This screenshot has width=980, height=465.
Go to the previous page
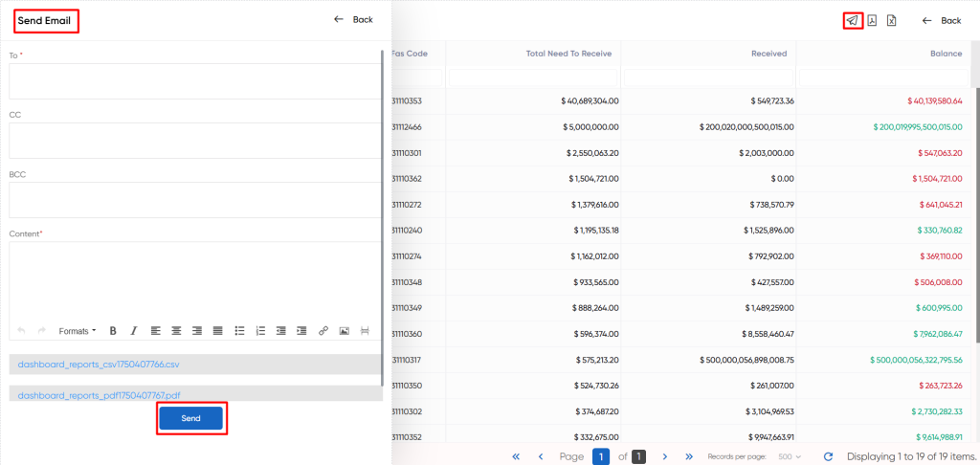coord(541,457)
